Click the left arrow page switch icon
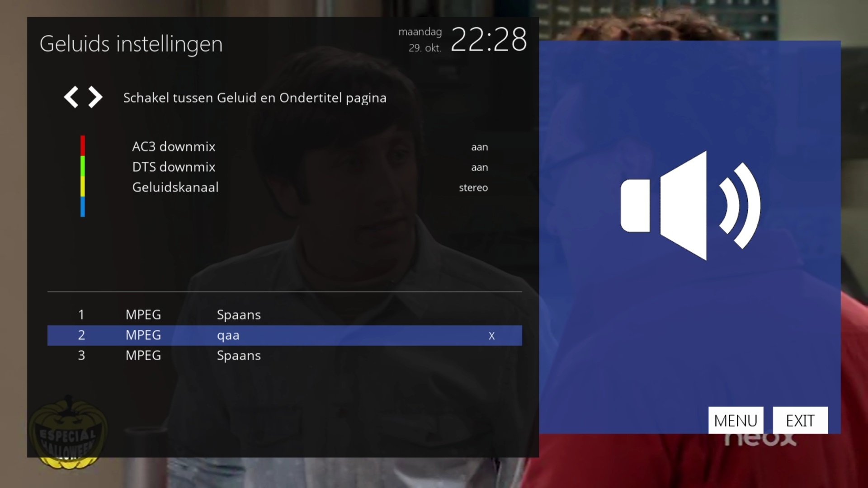Image resolution: width=868 pixels, height=488 pixels. [71, 97]
